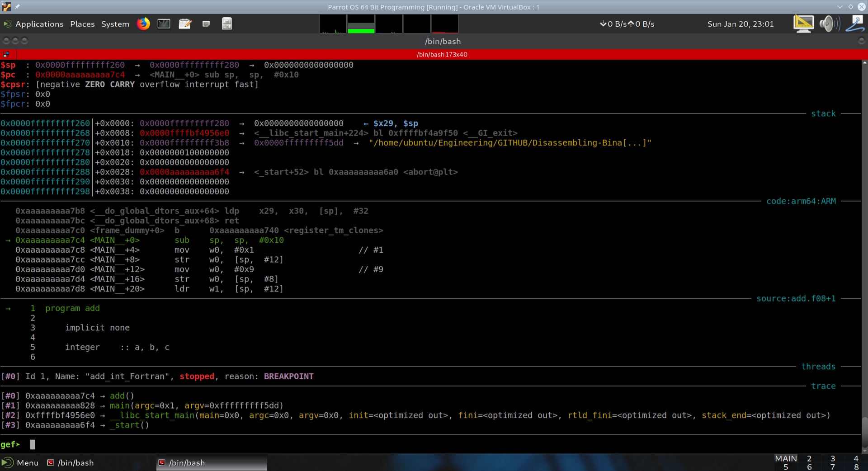Viewport: 868px width, 471px height.
Task: Click the terminal vertical scrollbar
Action: [864, 256]
